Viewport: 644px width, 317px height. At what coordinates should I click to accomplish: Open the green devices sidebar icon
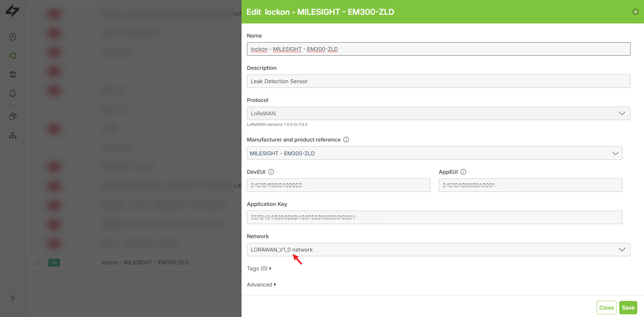click(13, 56)
